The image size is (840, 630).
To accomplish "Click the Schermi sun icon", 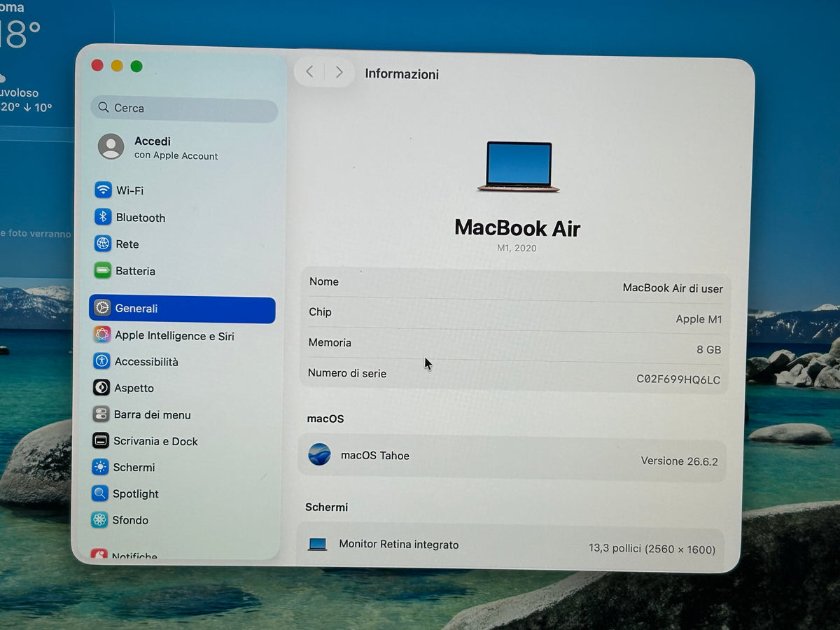I will click(101, 467).
